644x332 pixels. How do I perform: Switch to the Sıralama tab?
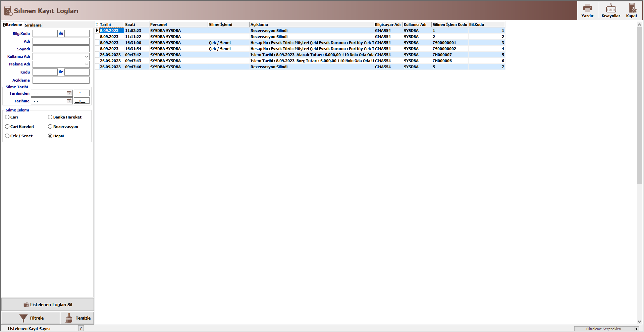tap(33, 25)
